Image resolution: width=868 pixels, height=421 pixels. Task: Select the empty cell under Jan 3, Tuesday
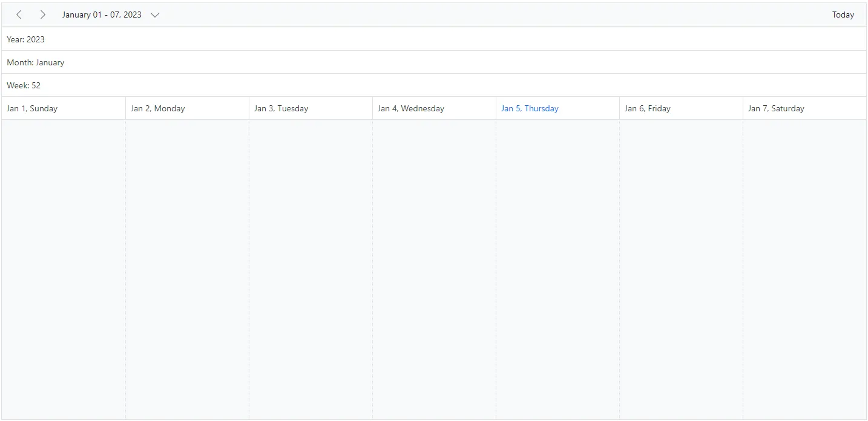tap(311, 269)
